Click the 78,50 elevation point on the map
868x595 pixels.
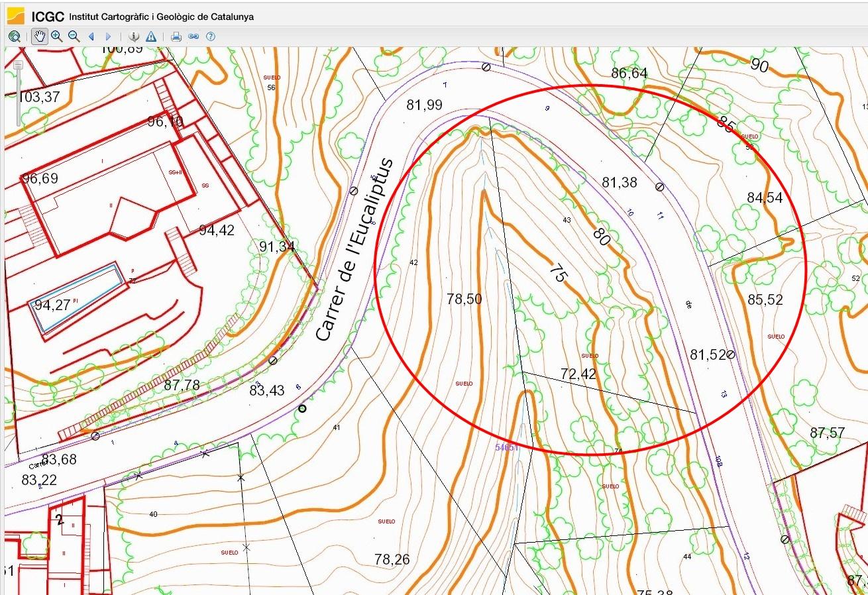(464, 299)
